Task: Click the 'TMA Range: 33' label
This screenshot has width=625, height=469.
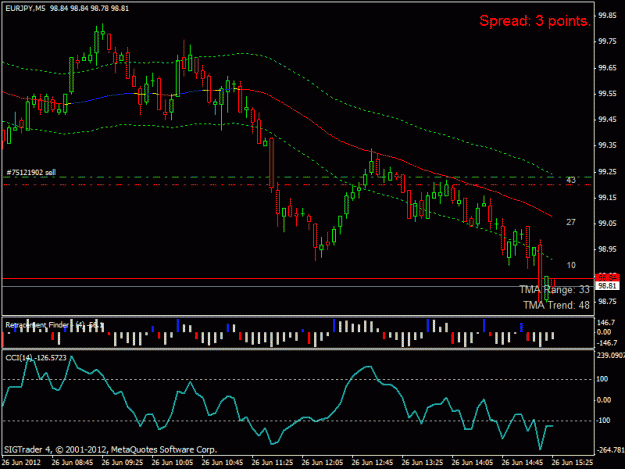Action: pos(554,289)
